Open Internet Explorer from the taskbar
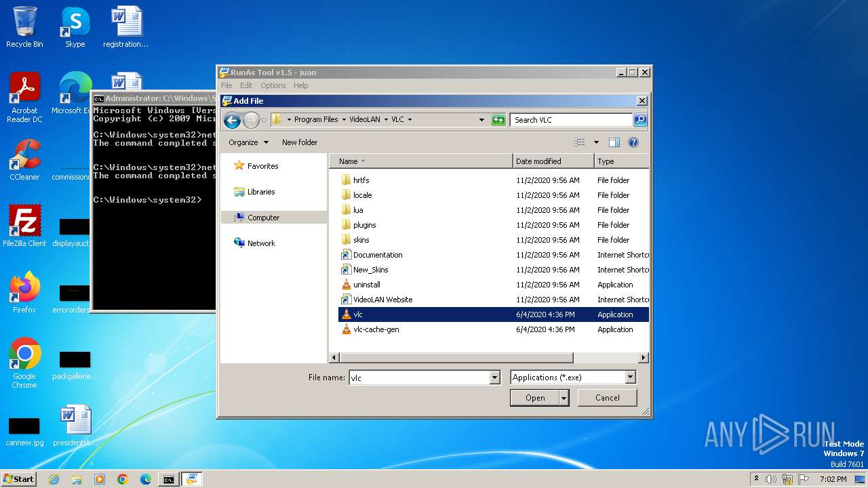This screenshot has height=488, width=868. coord(54,479)
